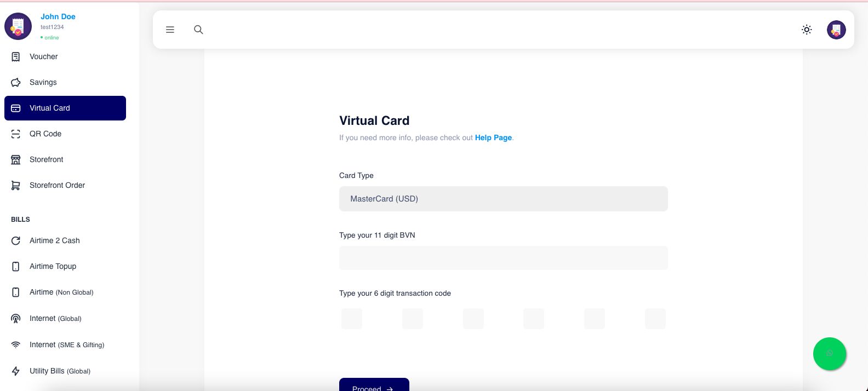The image size is (868, 391).
Task: Open the profile avatar in top bar
Action: tap(836, 30)
